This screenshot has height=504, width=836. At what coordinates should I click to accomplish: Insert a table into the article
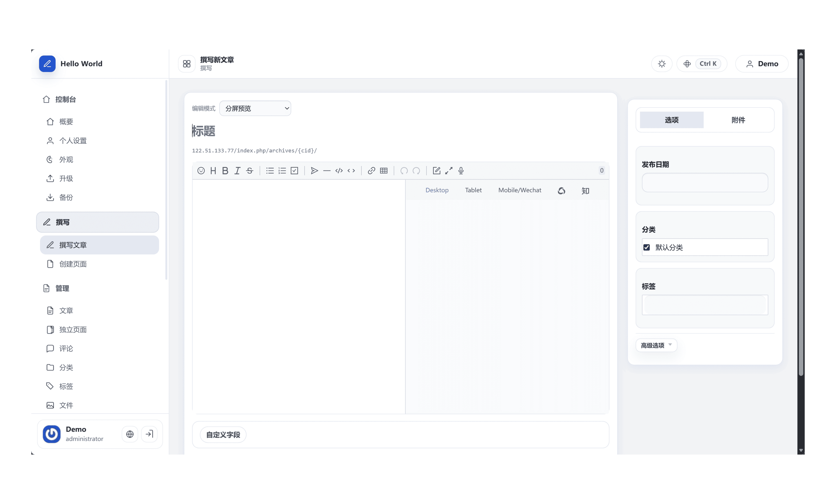[x=384, y=171]
